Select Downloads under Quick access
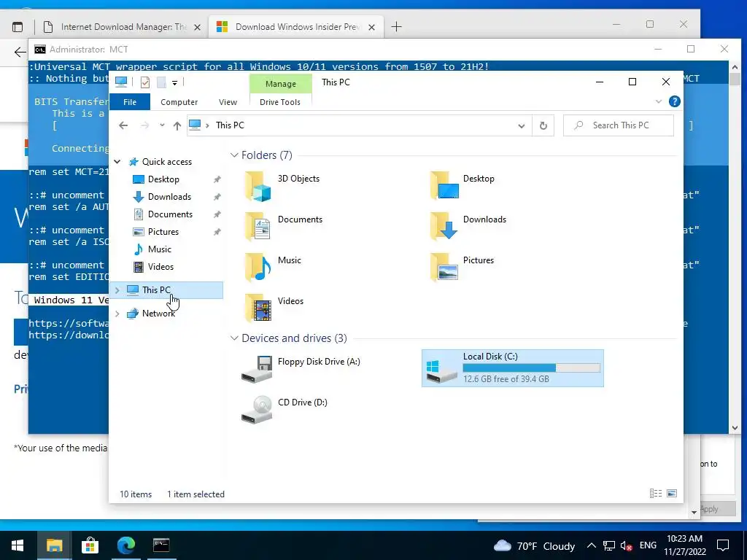Screen dimensions: 747x560 pyautogui.click(x=169, y=197)
